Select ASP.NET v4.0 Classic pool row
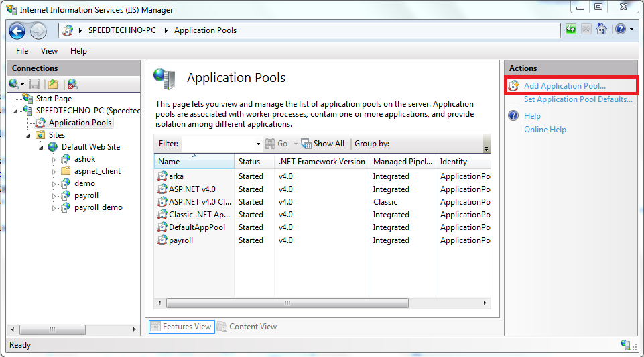Viewport: 644px width, 357px height. pyautogui.click(x=322, y=202)
